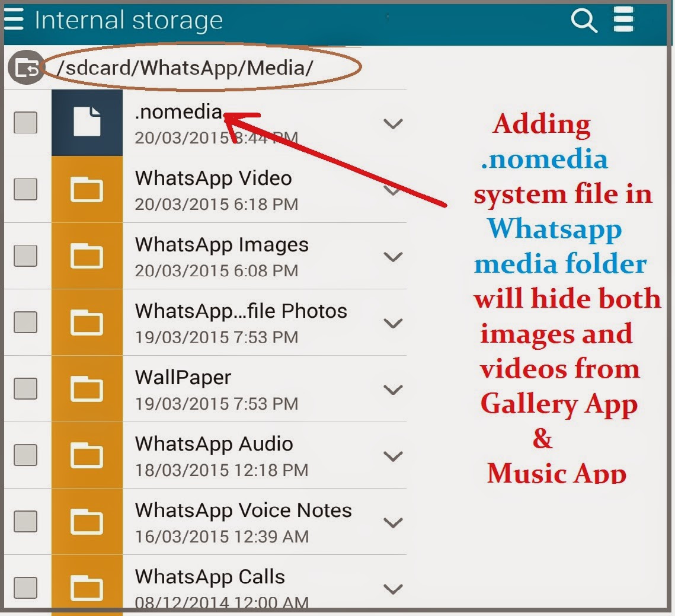Tick the WhatsApp Calls checkbox
This screenshot has height=616, width=675.
[x=25, y=588]
